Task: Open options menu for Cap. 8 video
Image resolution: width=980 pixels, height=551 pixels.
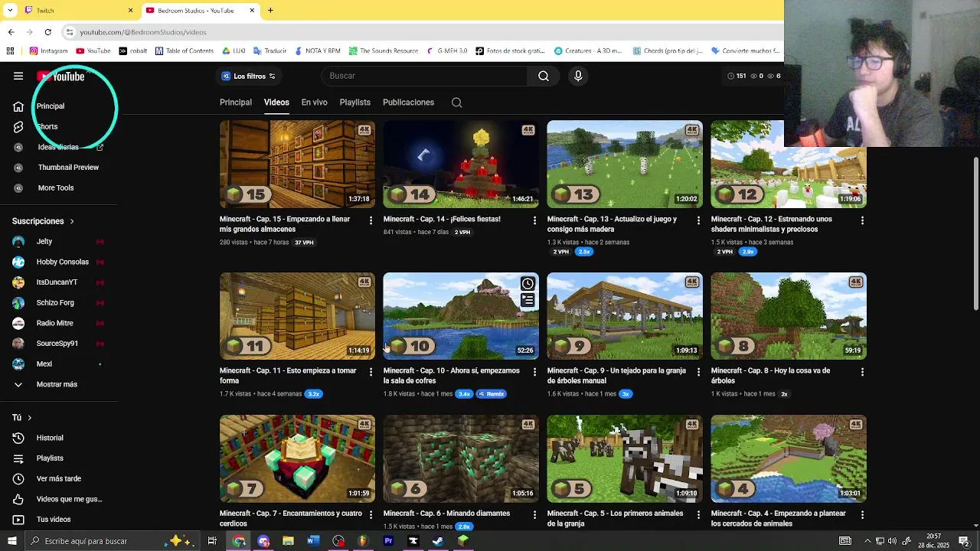Action: [x=862, y=372]
